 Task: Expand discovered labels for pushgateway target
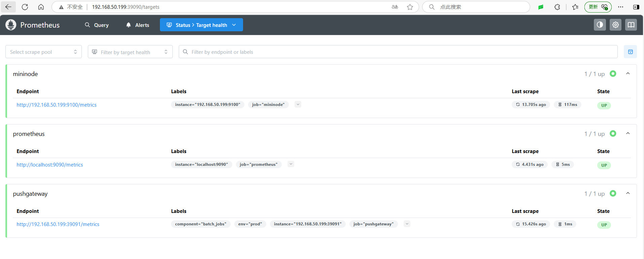pos(407,224)
